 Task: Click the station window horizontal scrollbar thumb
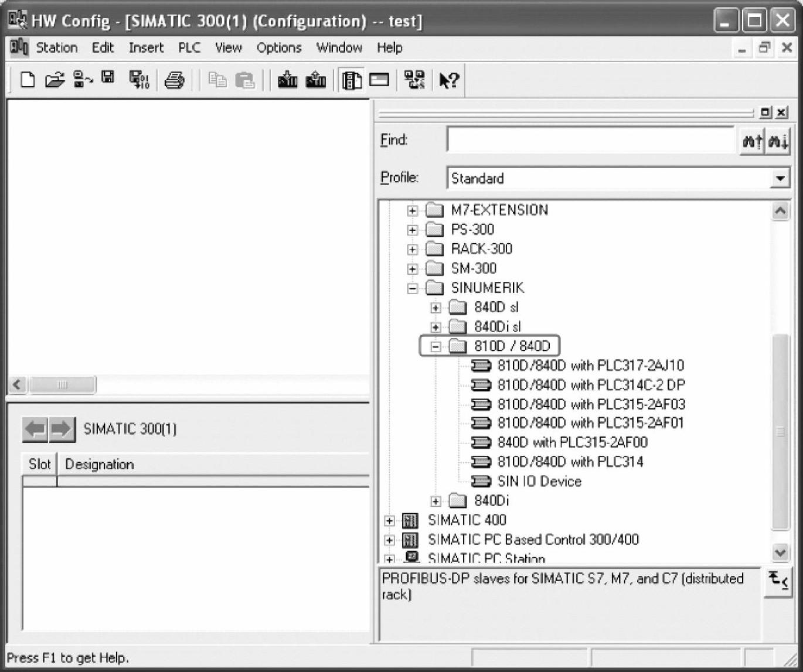[x=62, y=385]
